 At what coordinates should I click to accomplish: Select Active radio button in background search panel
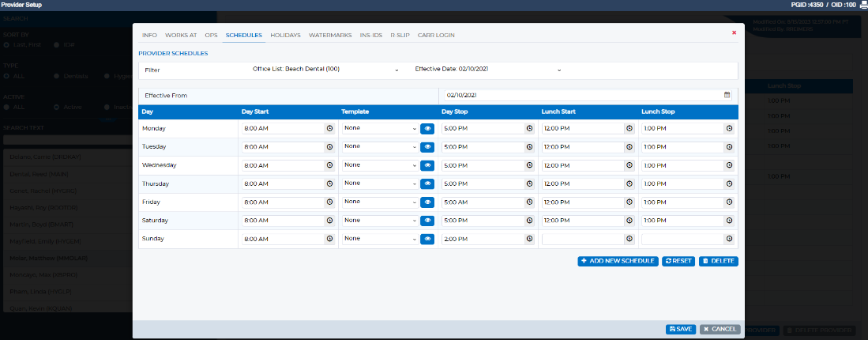(x=56, y=107)
